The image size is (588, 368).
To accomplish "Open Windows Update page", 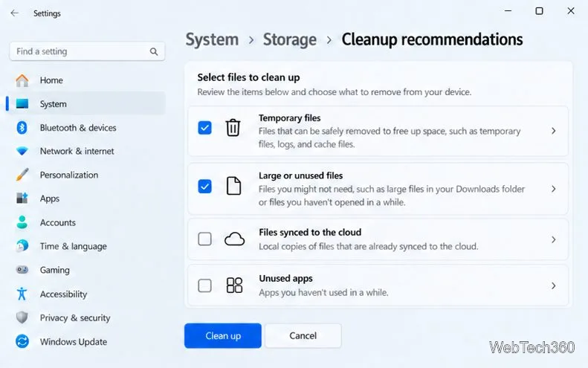I will click(86, 342).
